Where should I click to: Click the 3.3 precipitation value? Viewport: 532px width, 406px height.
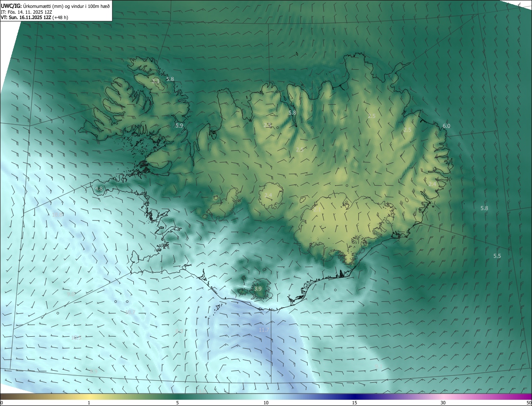(x=156, y=81)
